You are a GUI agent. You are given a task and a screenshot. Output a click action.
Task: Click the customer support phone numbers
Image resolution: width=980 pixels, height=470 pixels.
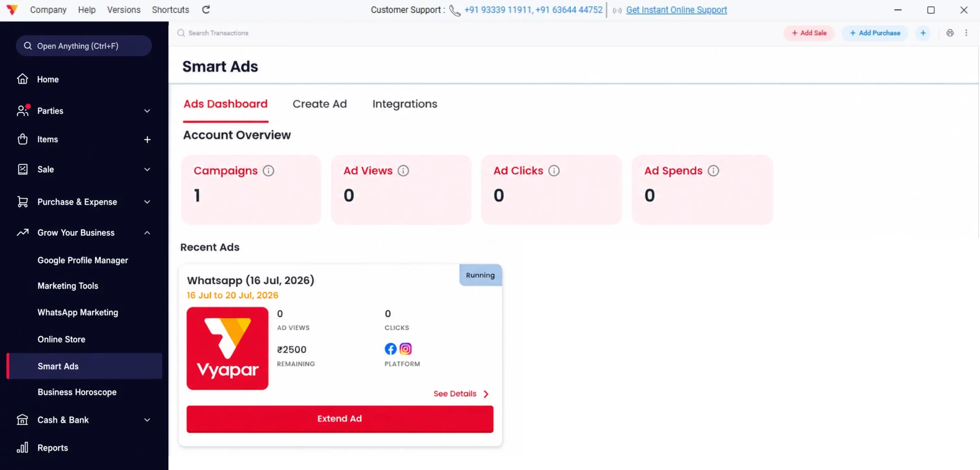pos(533,10)
